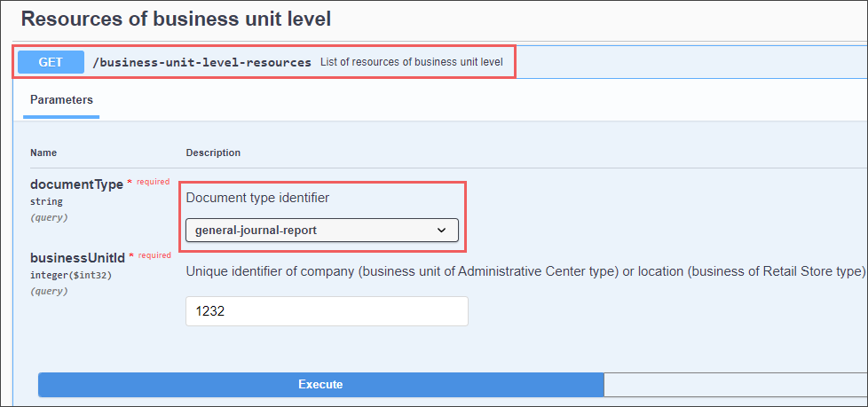This screenshot has height=407, width=868.
Task: Select the 'Resources of business unit level' heading
Action: (176, 19)
